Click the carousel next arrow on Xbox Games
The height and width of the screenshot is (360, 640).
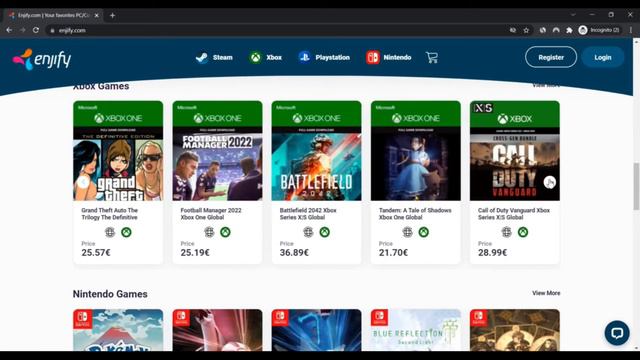coord(549,182)
